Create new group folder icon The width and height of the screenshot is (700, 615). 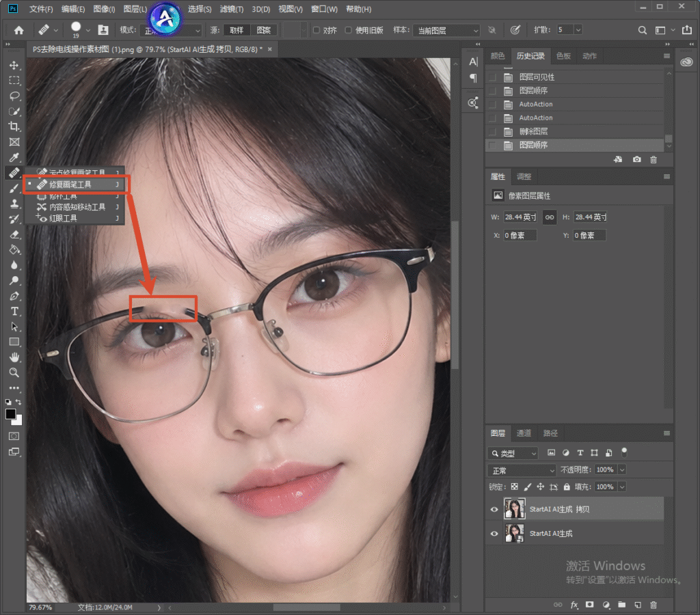point(622,605)
